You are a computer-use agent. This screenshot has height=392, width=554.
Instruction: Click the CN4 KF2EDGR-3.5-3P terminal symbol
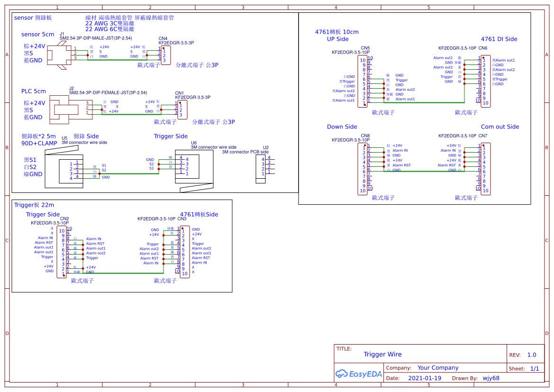tap(166, 55)
